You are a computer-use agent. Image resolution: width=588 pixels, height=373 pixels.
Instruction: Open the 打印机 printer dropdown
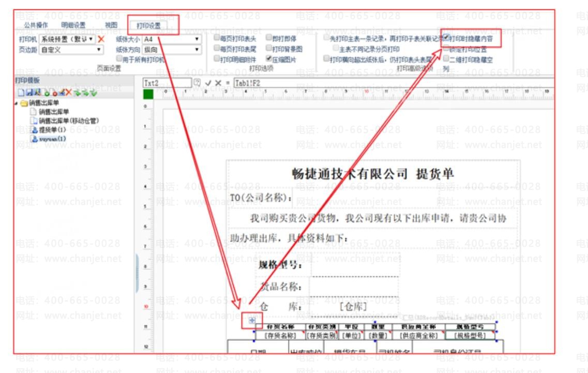67,39
